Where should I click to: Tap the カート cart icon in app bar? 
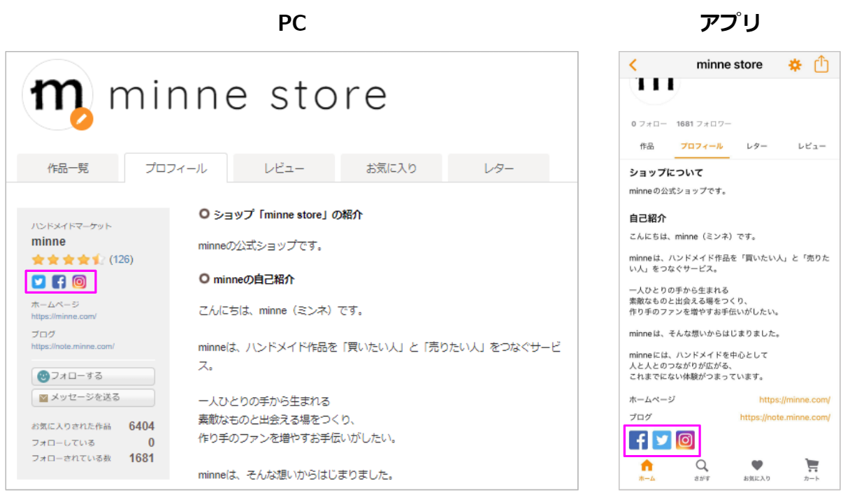tap(812, 470)
